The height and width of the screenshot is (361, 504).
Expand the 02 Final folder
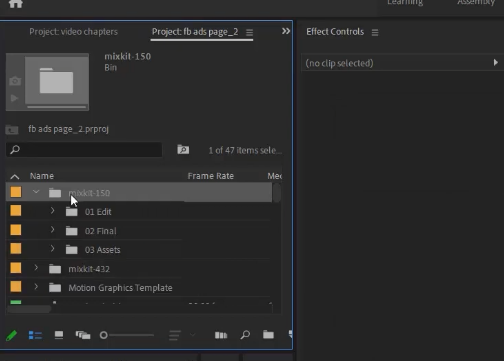coord(52,230)
